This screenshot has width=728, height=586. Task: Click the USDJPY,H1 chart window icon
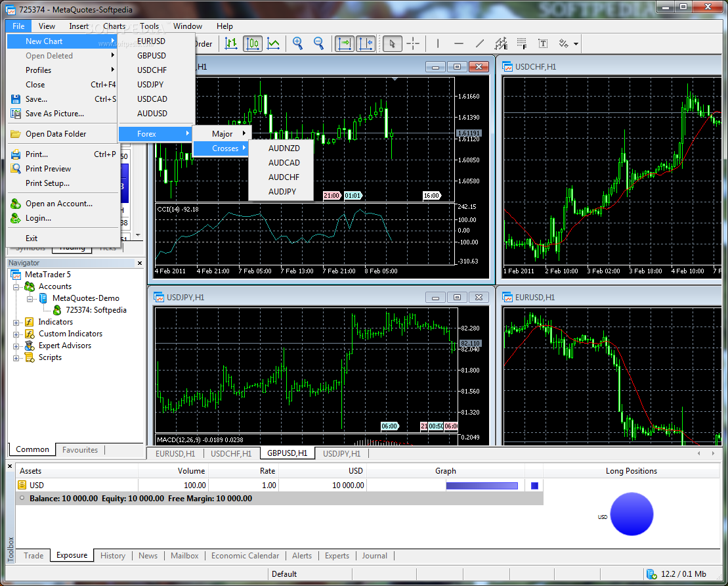[x=159, y=298]
